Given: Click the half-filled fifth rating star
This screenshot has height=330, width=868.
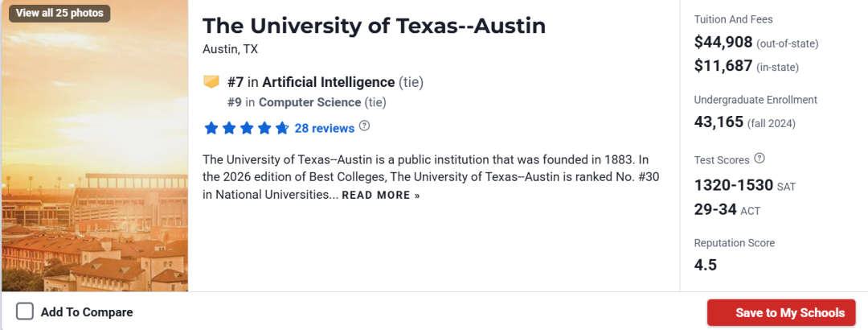Looking at the screenshot, I should (282, 128).
